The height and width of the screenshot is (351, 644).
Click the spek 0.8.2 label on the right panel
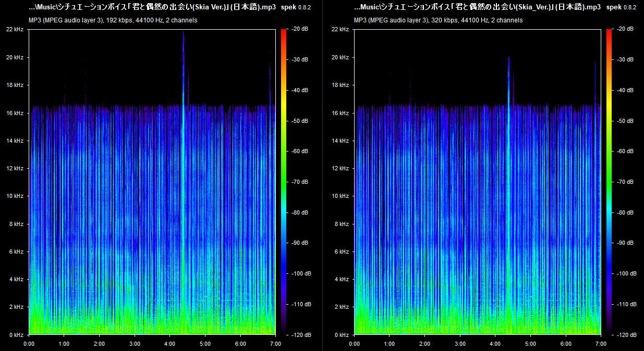coord(622,7)
